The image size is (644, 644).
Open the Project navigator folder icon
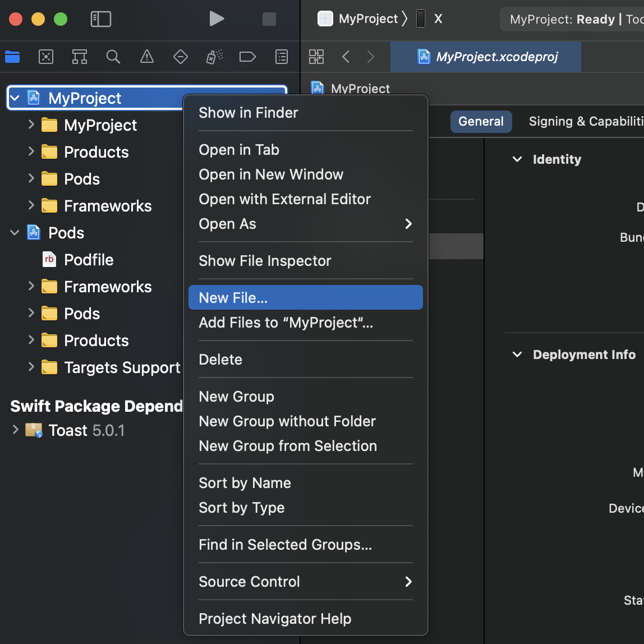[x=12, y=57]
